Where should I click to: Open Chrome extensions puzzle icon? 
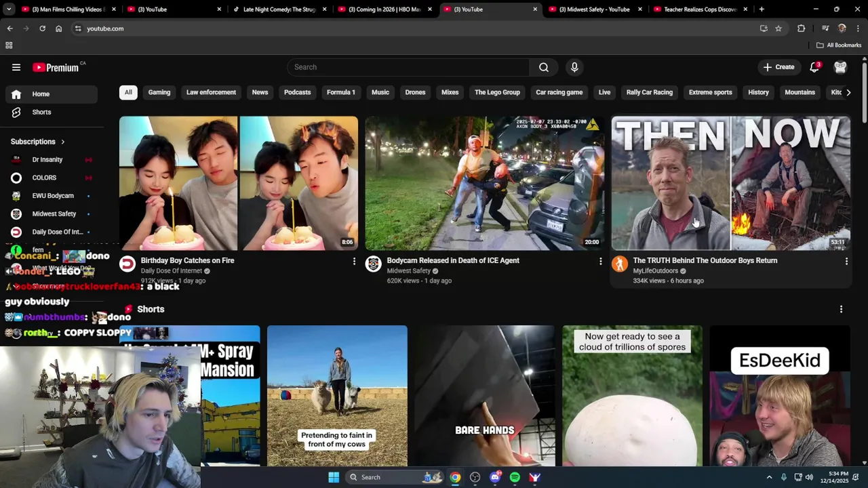coord(802,28)
